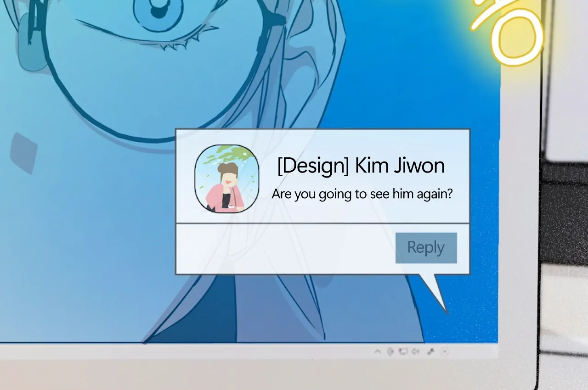Click the sender name [Design] Kim Jiwon
The height and width of the screenshot is (390, 588).
click(x=361, y=166)
